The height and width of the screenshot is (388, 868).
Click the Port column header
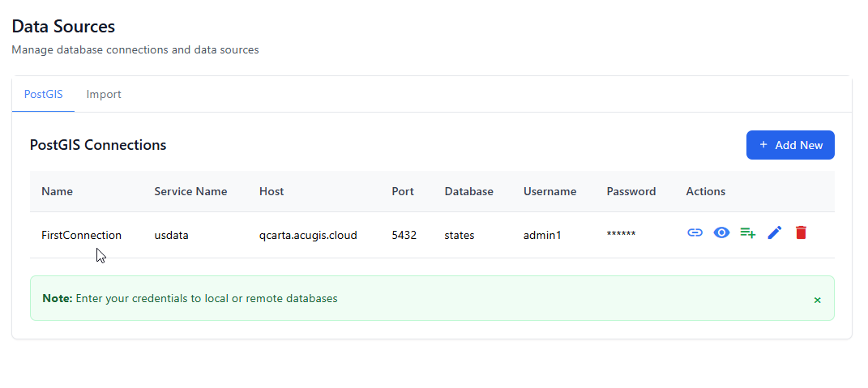coord(403,192)
